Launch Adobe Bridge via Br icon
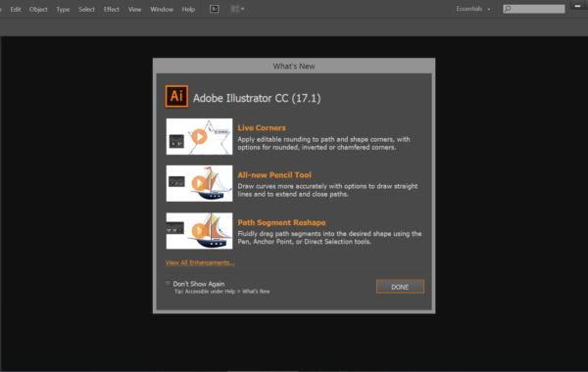The height and width of the screenshot is (372, 588). pyautogui.click(x=214, y=9)
